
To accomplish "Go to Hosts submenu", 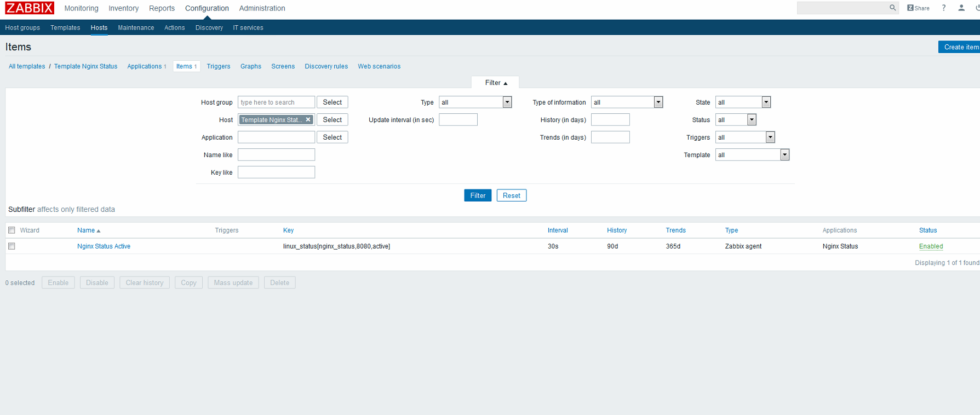I will coord(99,27).
